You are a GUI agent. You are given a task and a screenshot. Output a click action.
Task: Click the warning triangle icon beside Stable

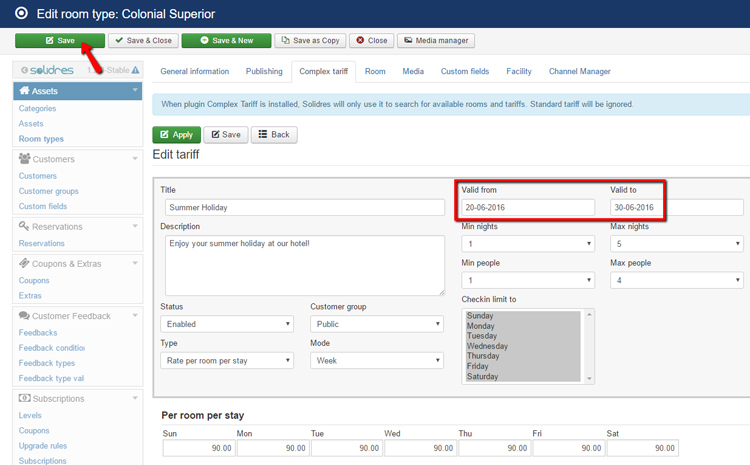(x=135, y=70)
